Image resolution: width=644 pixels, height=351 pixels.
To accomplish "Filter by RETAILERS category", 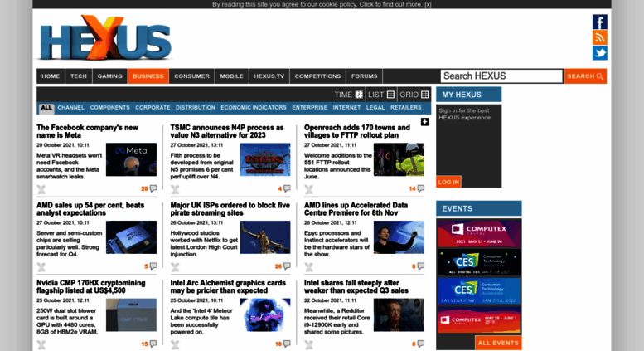I will pos(406,107).
